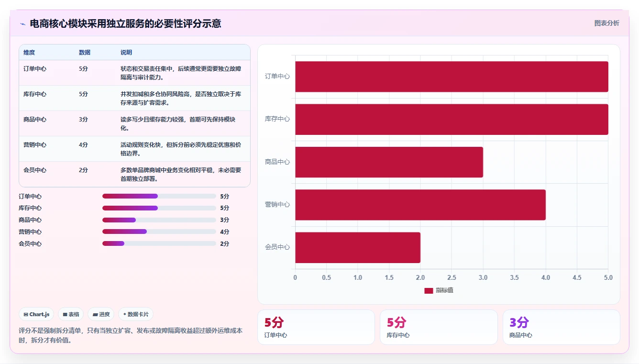Toggle the 指标值 legend color box
The width and height of the screenshot is (639, 364).
click(x=429, y=290)
